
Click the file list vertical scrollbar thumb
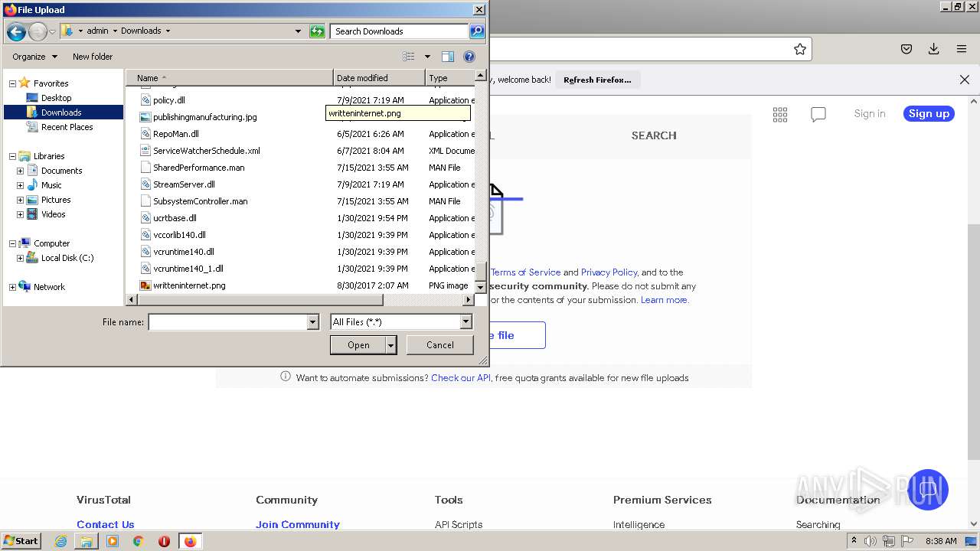tap(481, 272)
